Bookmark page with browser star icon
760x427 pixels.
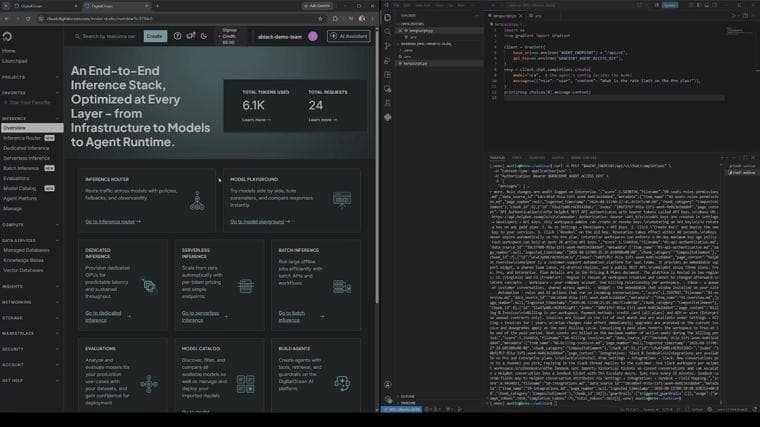point(320,18)
